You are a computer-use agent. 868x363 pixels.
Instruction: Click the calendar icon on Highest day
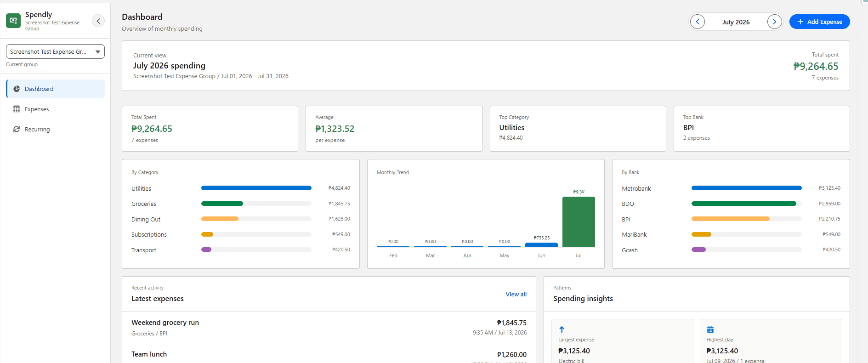(x=710, y=329)
